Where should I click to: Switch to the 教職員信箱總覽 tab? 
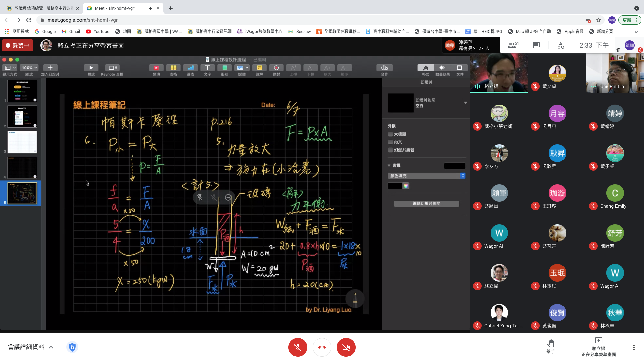pyautogui.click(x=43, y=8)
